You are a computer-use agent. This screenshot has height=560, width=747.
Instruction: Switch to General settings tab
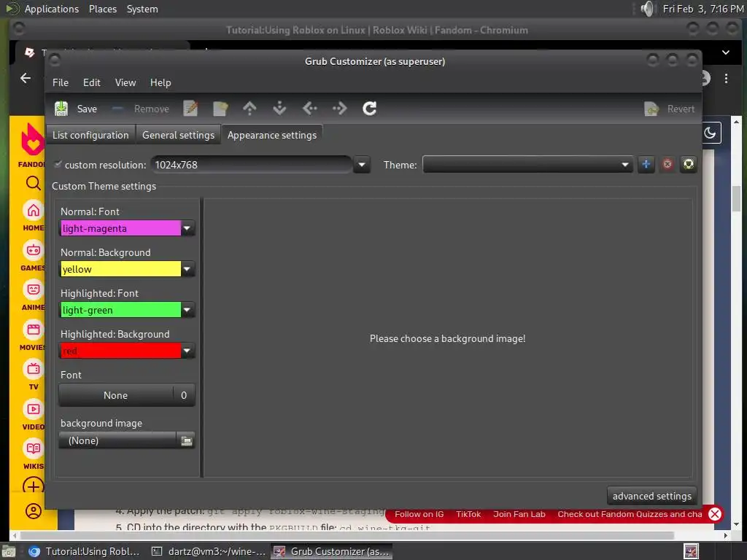click(x=178, y=135)
